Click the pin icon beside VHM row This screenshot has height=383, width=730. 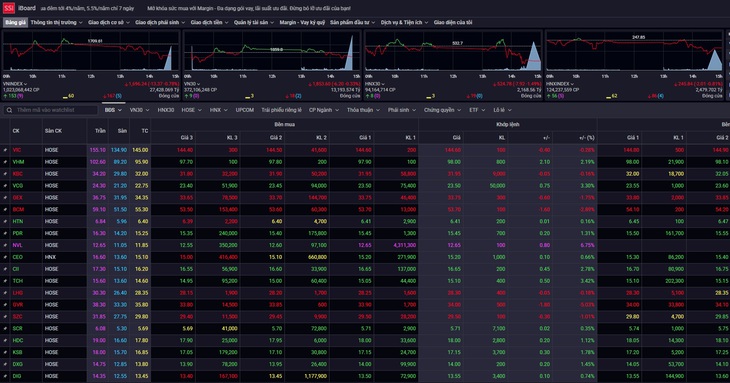[x=5, y=162]
